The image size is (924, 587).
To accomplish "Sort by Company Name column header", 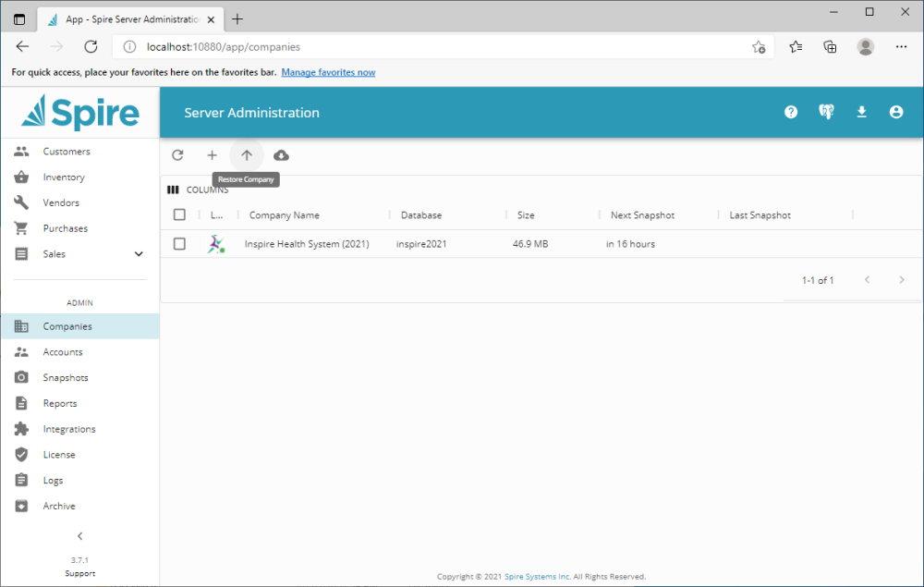I will [284, 215].
